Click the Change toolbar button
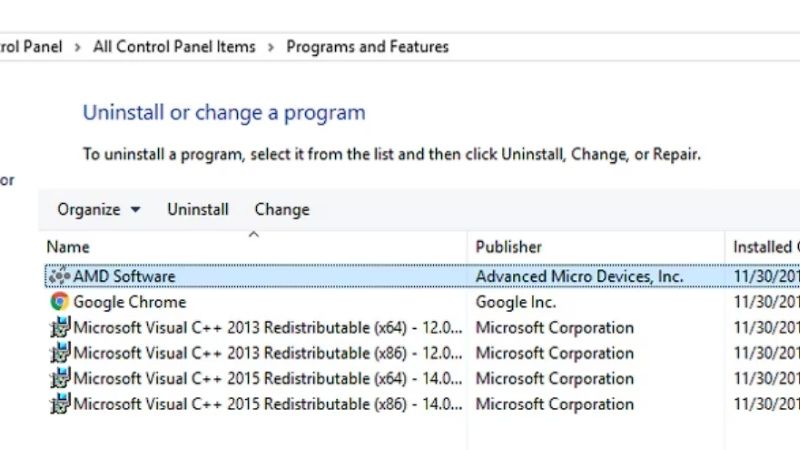Screen dimensions: 800x450 pyautogui.click(x=282, y=209)
